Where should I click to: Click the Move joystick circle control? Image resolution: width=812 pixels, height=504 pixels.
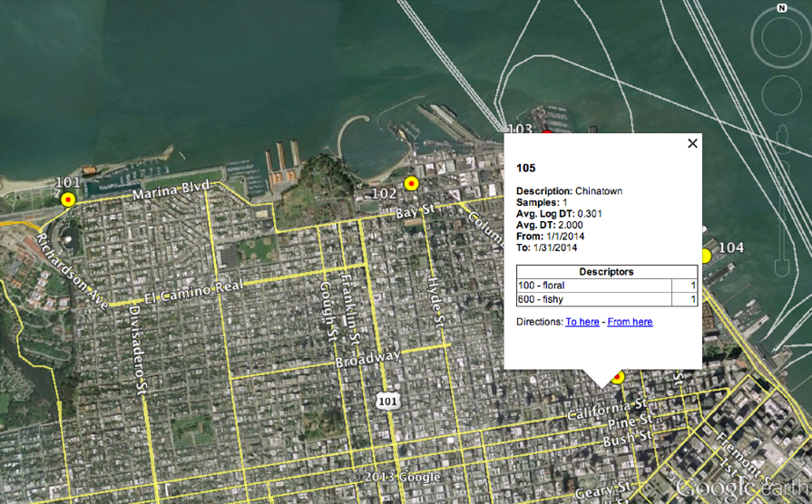tap(781, 92)
